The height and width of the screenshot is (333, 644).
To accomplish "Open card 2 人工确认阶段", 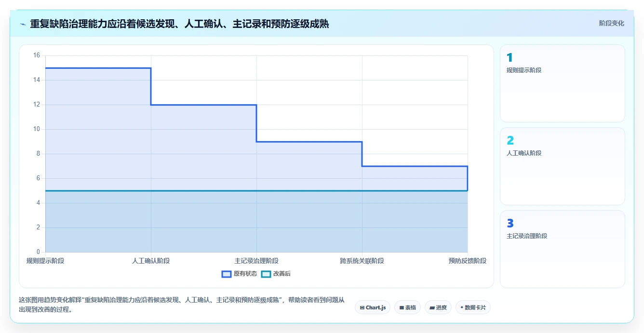I will coord(563,166).
